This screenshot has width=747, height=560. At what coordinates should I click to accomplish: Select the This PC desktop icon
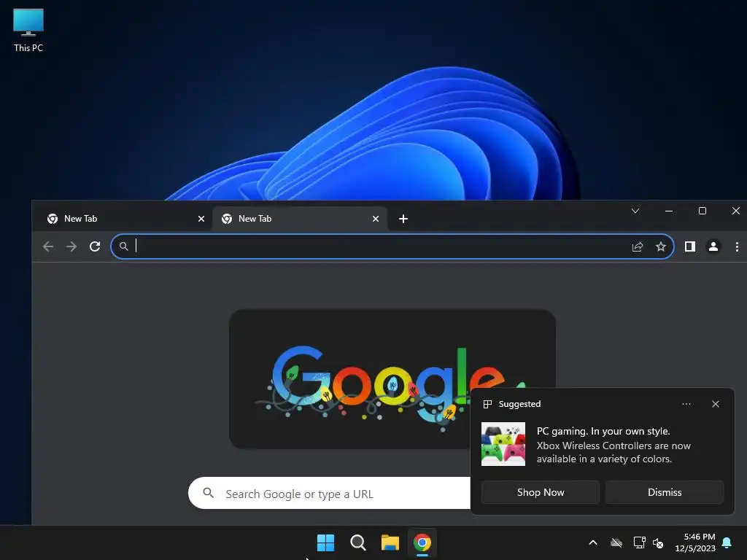[x=28, y=30]
